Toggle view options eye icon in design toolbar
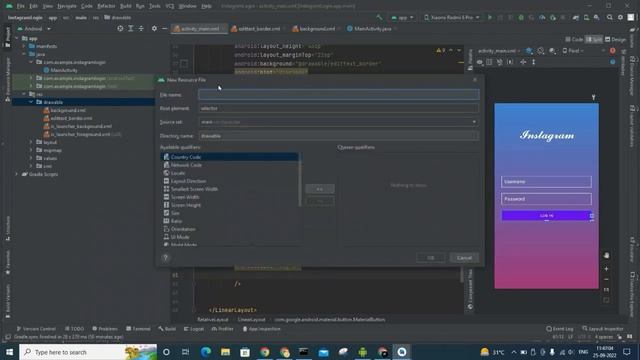This screenshot has width=640, height=360. point(480,62)
